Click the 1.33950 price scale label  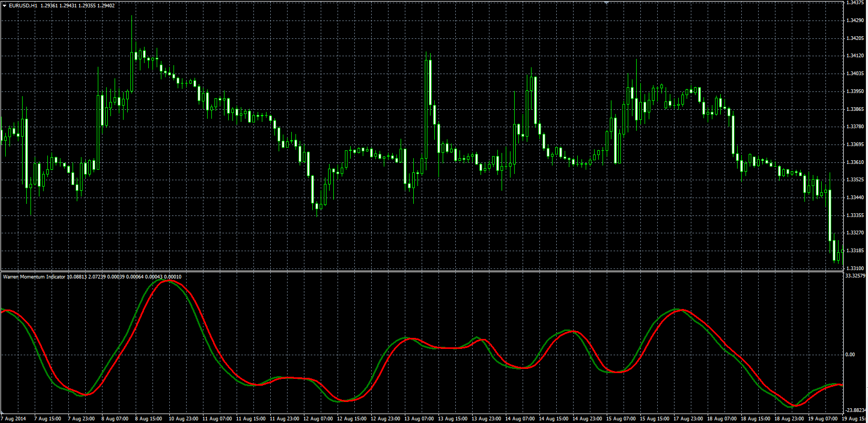pyautogui.click(x=855, y=91)
